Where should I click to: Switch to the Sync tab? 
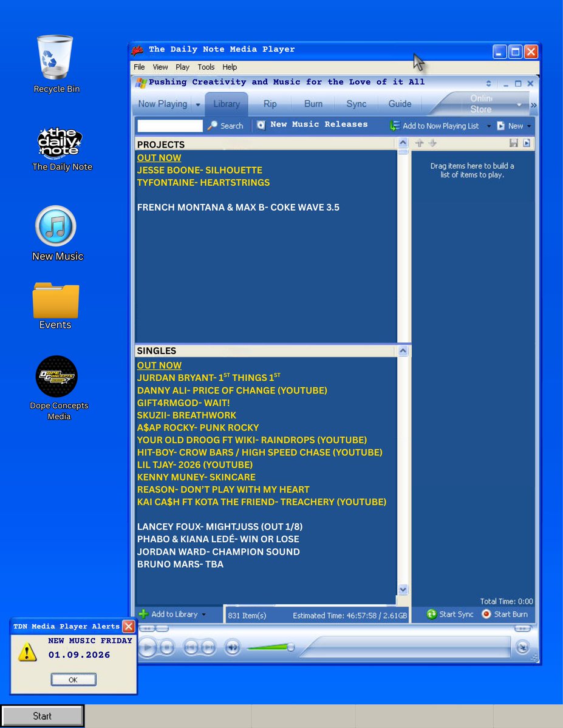click(x=357, y=104)
